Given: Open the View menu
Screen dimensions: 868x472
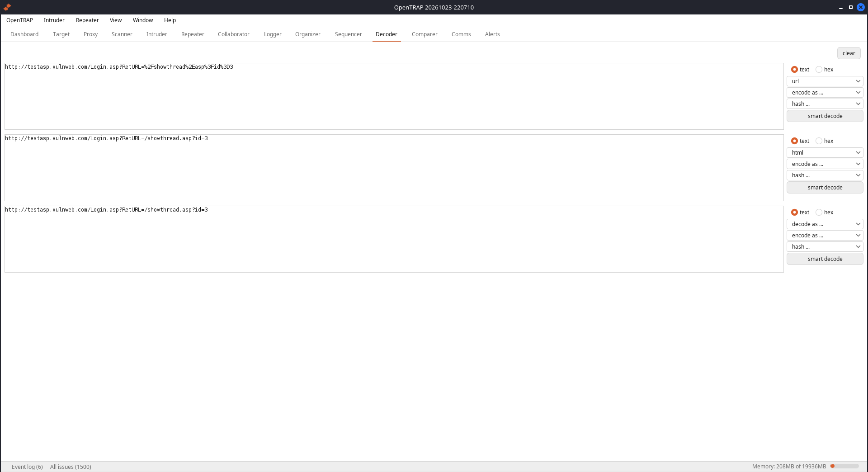Looking at the screenshot, I should point(116,20).
